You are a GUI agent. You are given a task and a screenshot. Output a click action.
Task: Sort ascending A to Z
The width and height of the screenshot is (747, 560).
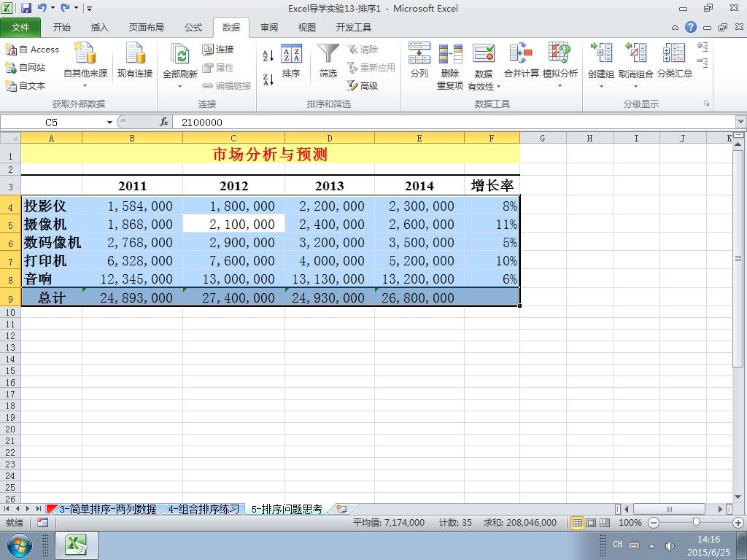pyautogui.click(x=268, y=55)
